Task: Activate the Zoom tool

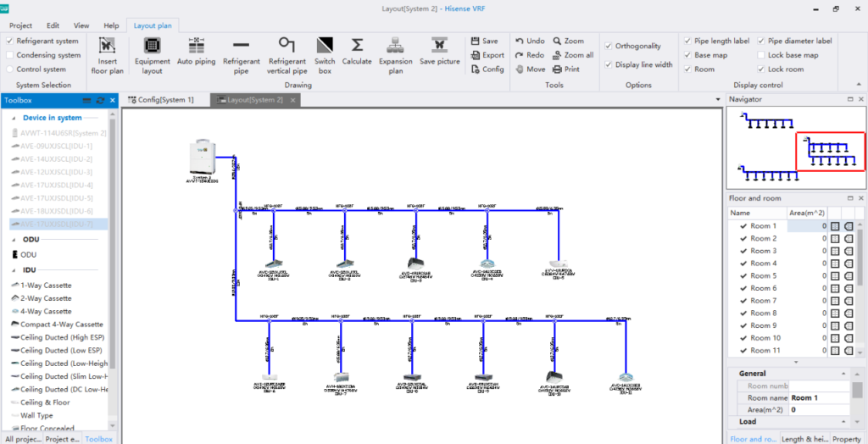Action: pyautogui.click(x=568, y=41)
